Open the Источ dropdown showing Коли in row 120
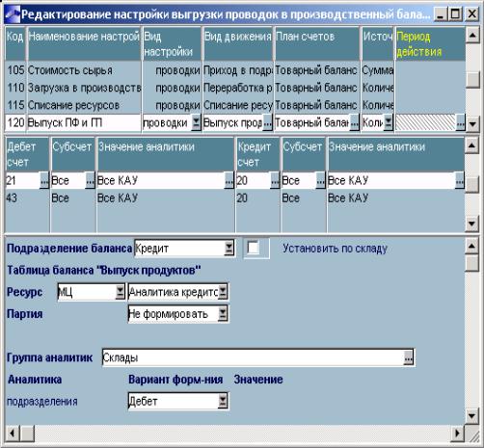The height and width of the screenshot is (448, 484). (x=389, y=123)
